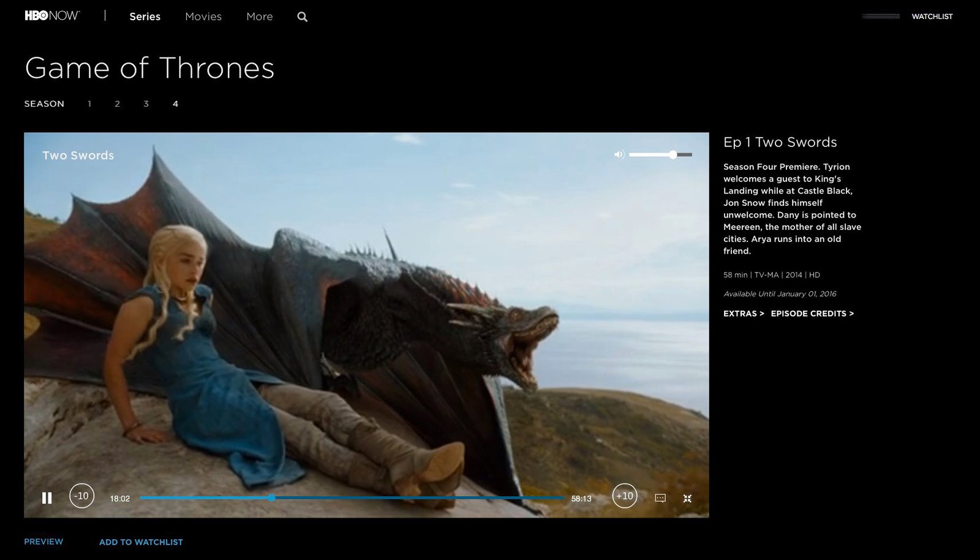Screen dimensions: 980x560
Task: Click the elapsed time 18:02
Action: 120,499
